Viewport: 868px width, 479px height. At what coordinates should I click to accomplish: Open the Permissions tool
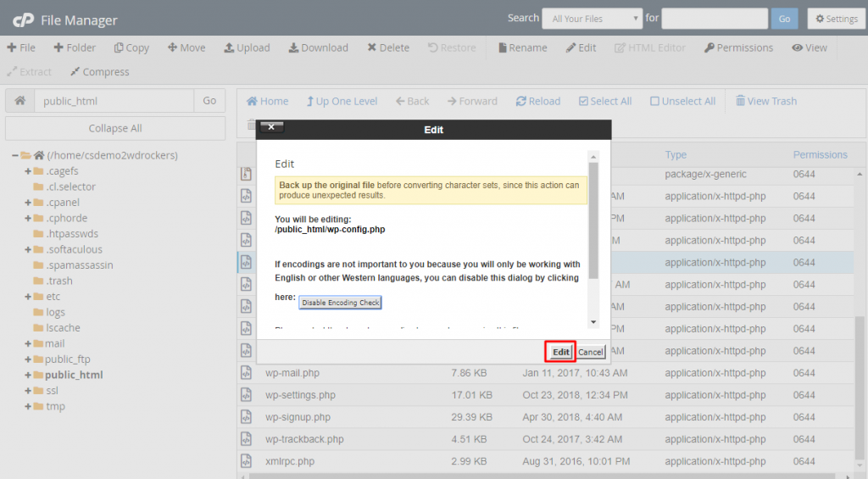coord(738,47)
